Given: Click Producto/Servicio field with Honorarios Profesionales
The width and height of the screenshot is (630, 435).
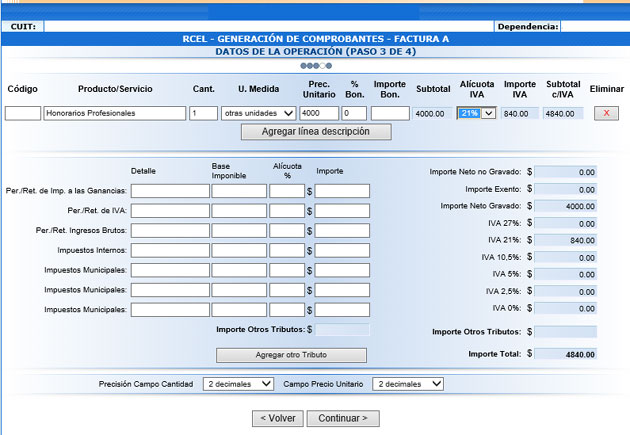Looking at the screenshot, I should [115, 113].
